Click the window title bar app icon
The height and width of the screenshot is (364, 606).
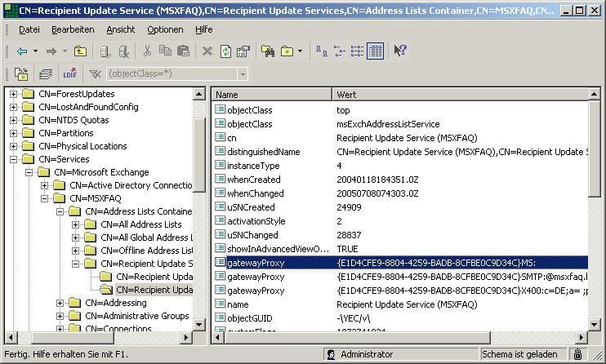(11, 10)
